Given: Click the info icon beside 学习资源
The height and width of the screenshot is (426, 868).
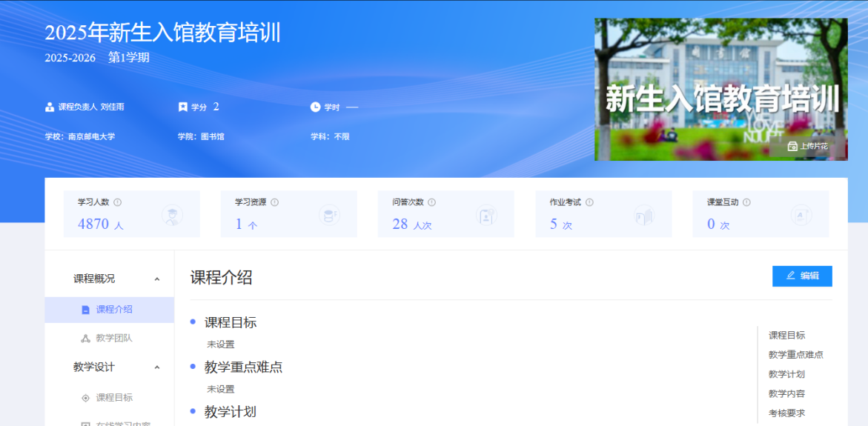Looking at the screenshot, I should pos(275,202).
